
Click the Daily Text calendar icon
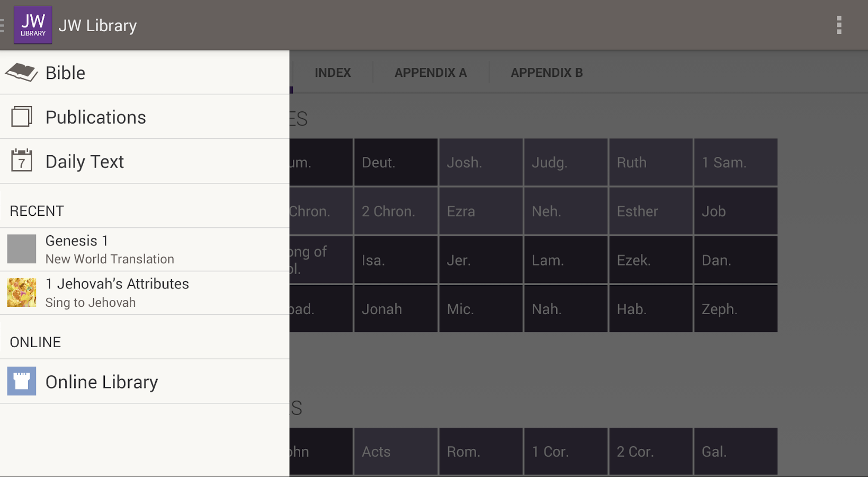(x=21, y=161)
